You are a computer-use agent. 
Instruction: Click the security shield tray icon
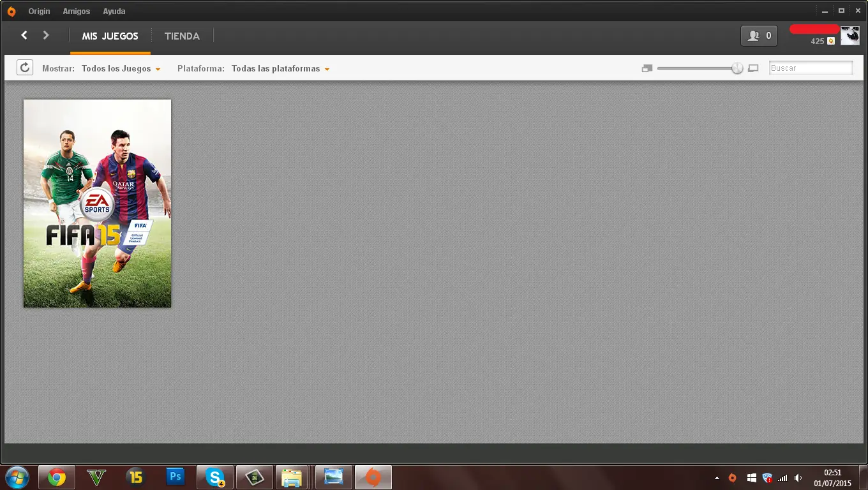click(x=767, y=478)
